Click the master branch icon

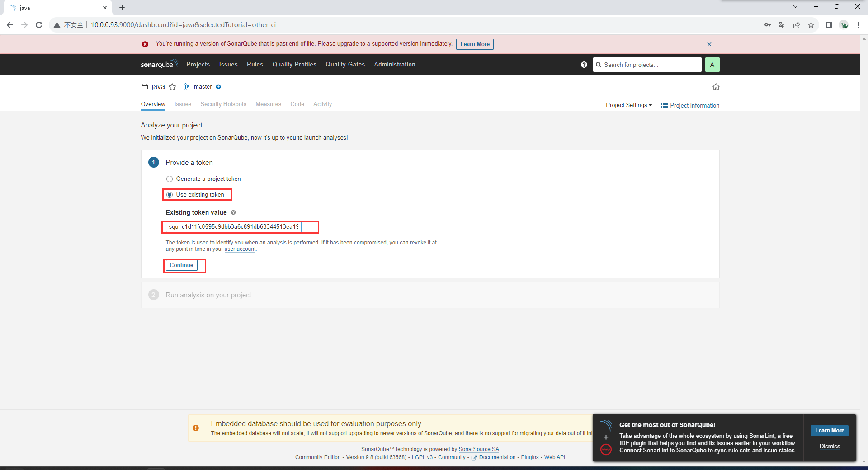(186, 87)
